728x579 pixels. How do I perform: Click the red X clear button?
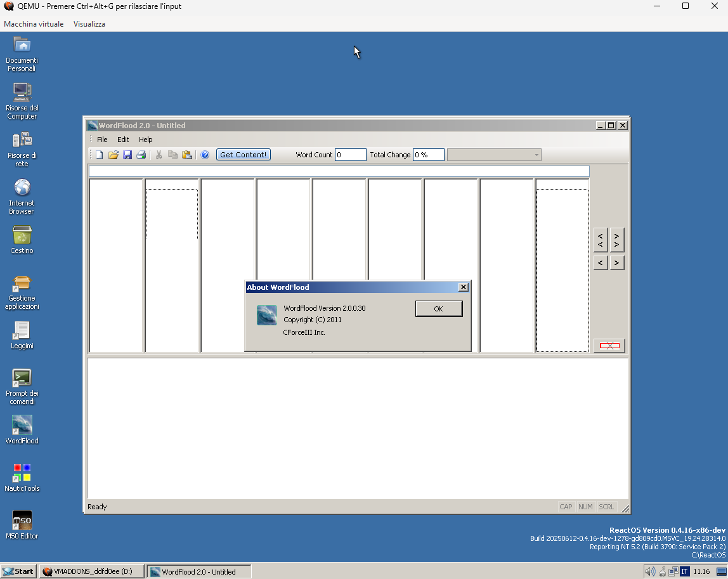click(609, 346)
